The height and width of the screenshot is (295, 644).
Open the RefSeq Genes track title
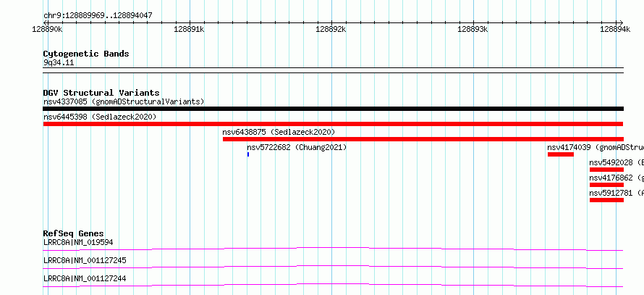[x=74, y=233]
